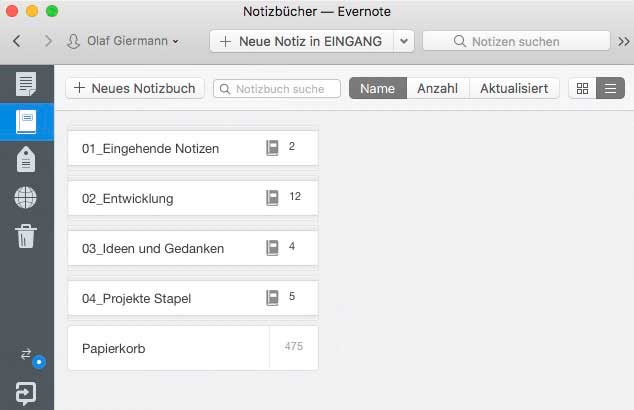Click Neue Notiz in EINGANG button
634x410 pixels.
pyautogui.click(x=301, y=41)
